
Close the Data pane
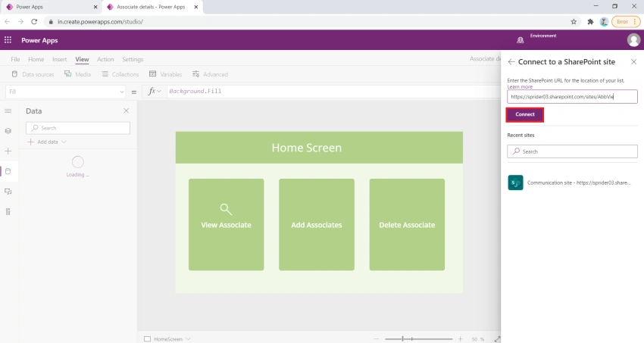click(x=126, y=111)
